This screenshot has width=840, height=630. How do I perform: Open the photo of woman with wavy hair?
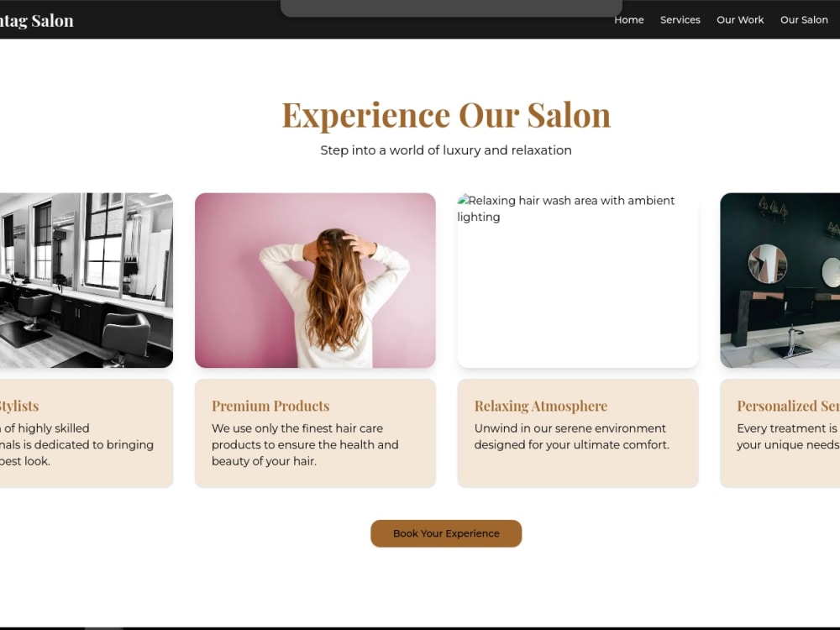(315, 281)
